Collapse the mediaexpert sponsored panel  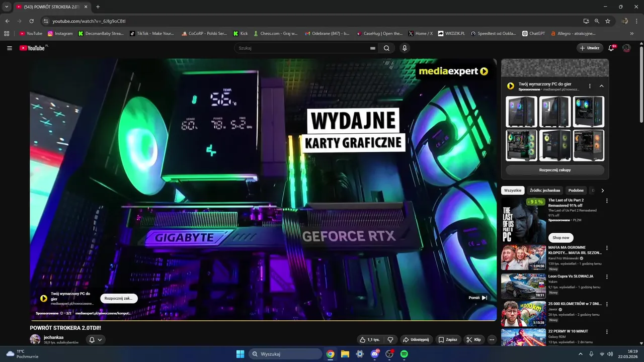(601, 86)
